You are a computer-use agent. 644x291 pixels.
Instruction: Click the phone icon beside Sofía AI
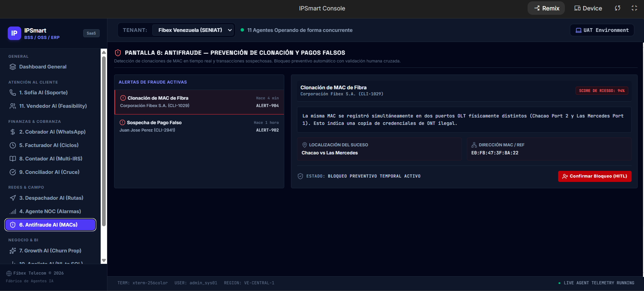[x=13, y=93]
